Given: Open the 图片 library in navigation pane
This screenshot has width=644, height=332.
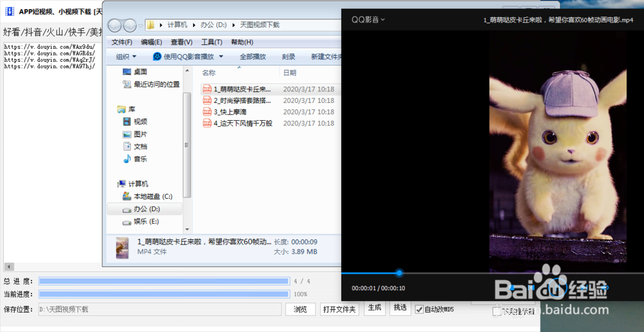Looking at the screenshot, I should 135,134.
